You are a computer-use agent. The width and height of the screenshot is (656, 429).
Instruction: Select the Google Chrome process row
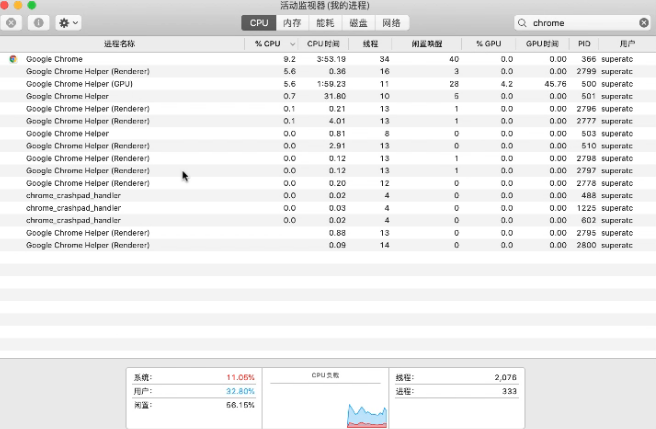328,59
